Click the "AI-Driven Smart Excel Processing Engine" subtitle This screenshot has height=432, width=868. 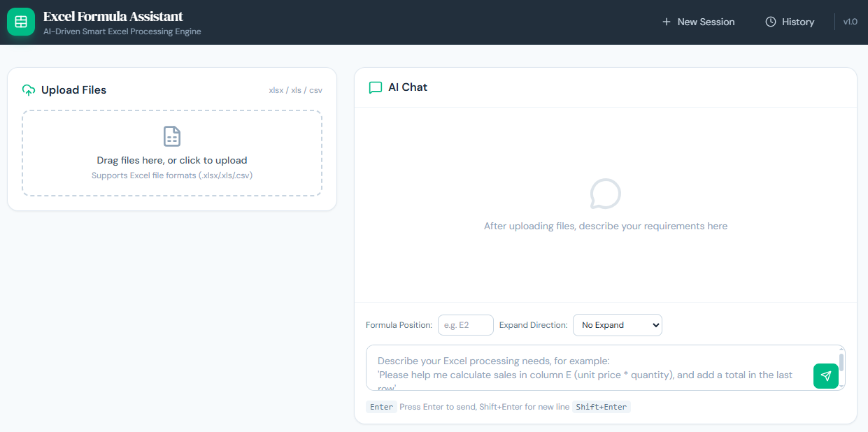pos(122,31)
